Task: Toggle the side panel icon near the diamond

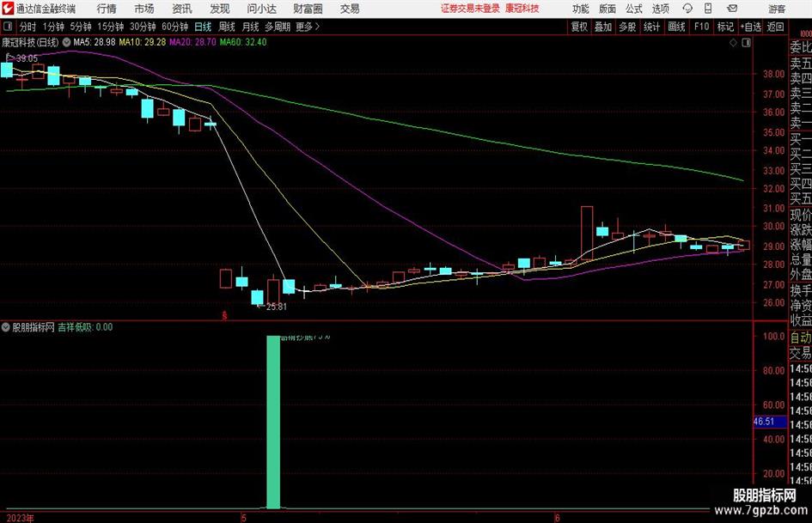Action: [x=746, y=42]
